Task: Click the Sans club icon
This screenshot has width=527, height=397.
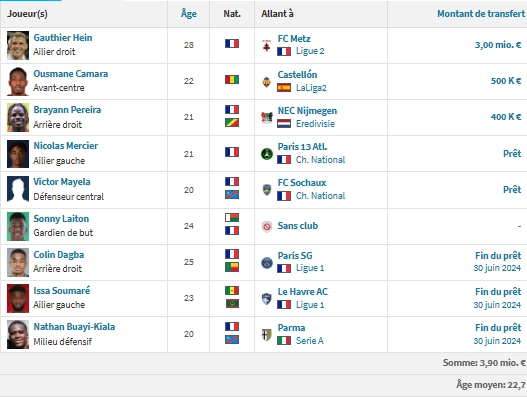Action: click(267, 227)
